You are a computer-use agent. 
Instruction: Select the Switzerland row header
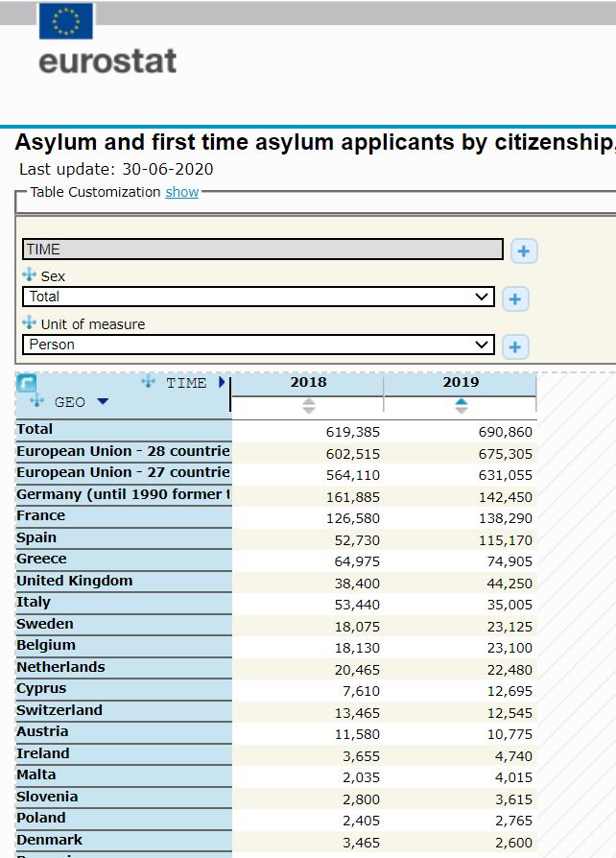124,711
